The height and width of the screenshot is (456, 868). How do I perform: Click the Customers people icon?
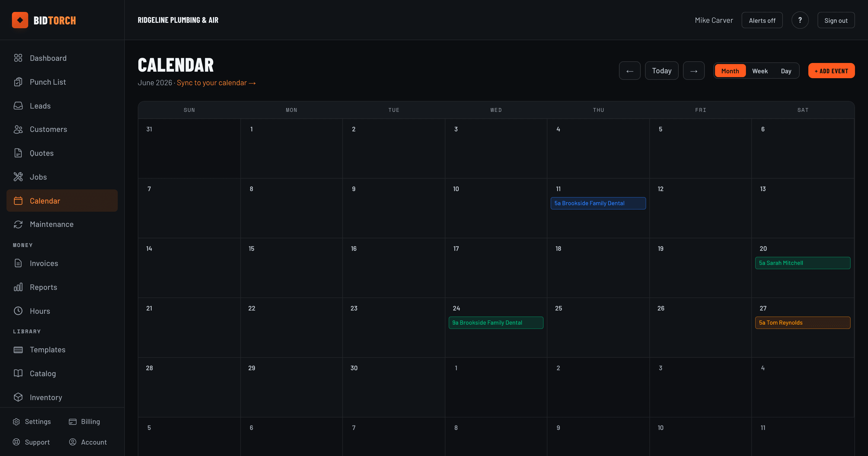pos(18,129)
